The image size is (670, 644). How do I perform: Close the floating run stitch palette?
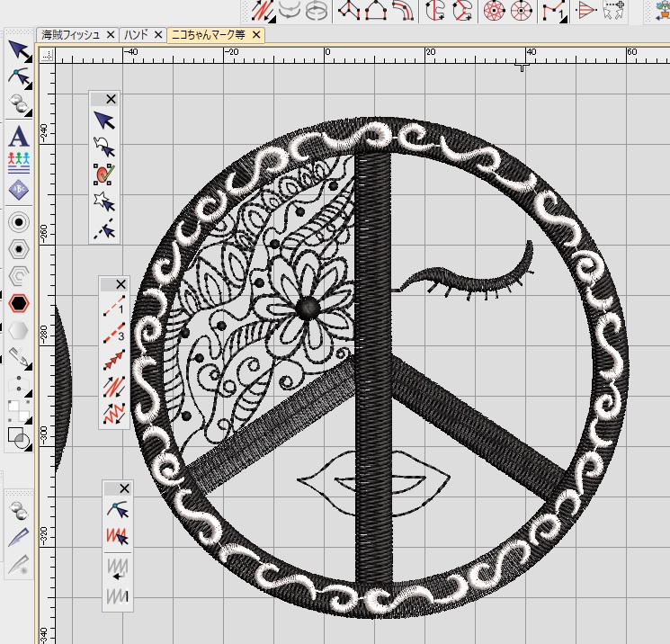121,284
